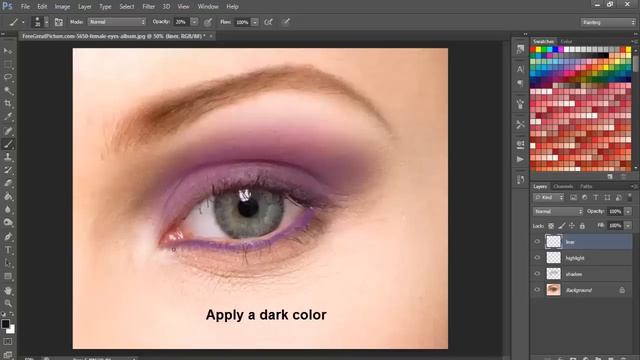640x360 pixels.
Task: Filter layers by type layers icon
Action: 596,198
